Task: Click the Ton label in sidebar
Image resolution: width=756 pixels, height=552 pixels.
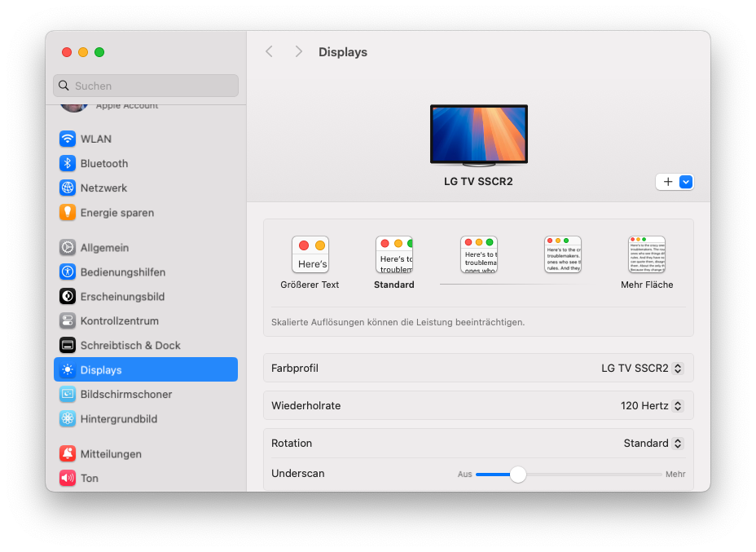Action: (89, 478)
